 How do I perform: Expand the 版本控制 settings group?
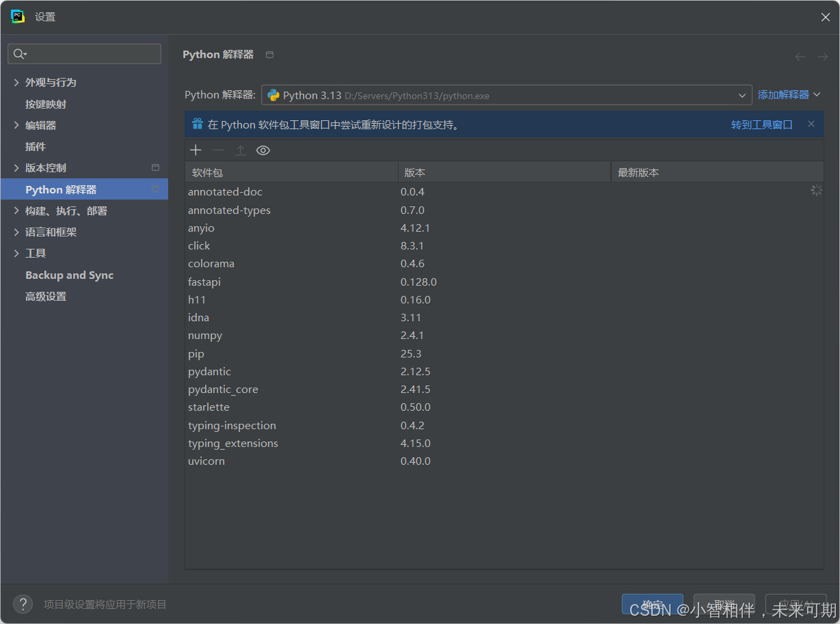coord(16,167)
